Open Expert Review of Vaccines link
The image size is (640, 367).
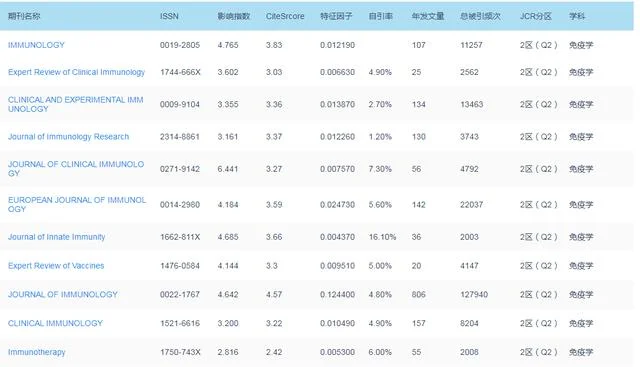tap(56, 266)
